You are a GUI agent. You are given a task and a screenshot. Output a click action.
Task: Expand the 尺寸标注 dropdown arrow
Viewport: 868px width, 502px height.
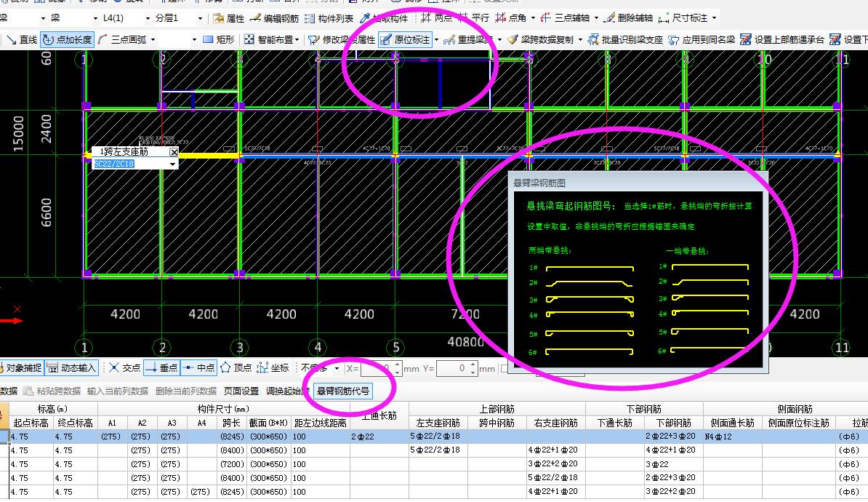(715, 18)
